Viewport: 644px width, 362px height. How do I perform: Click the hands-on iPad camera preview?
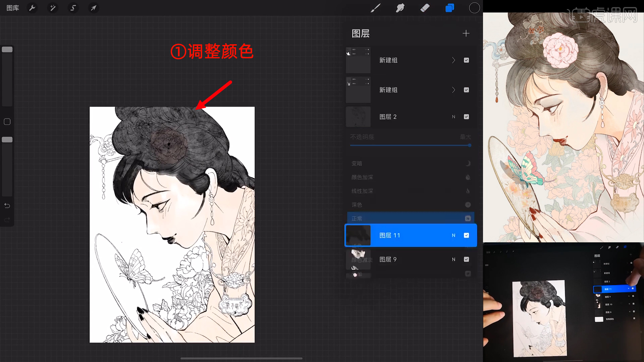pyautogui.click(x=563, y=302)
